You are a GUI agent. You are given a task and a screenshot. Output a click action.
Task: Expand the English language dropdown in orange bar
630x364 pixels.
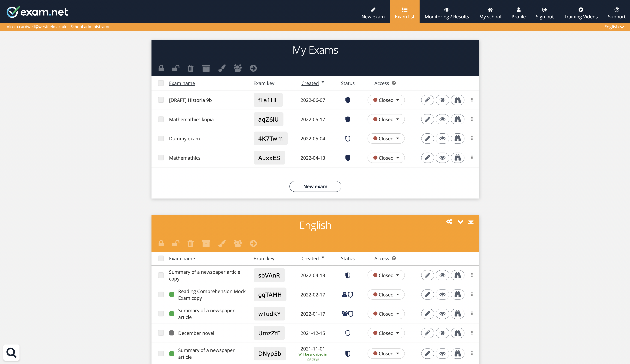(614, 27)
